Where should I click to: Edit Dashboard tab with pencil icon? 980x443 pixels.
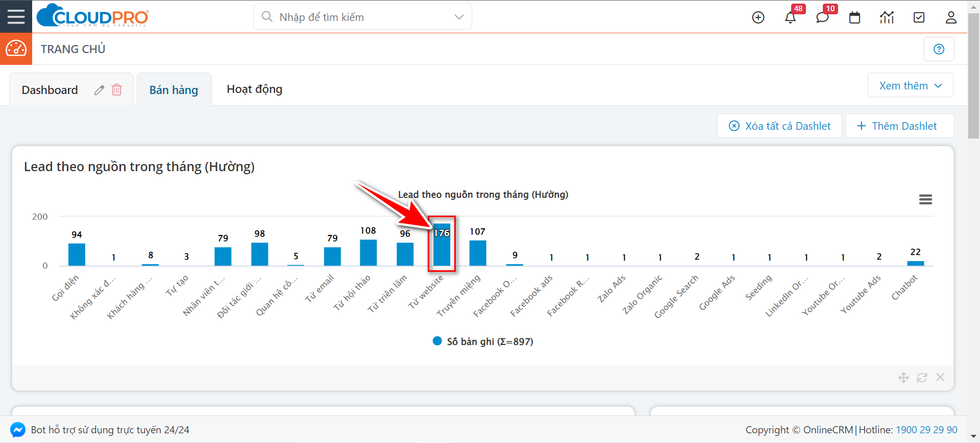(x=99, y=90)
